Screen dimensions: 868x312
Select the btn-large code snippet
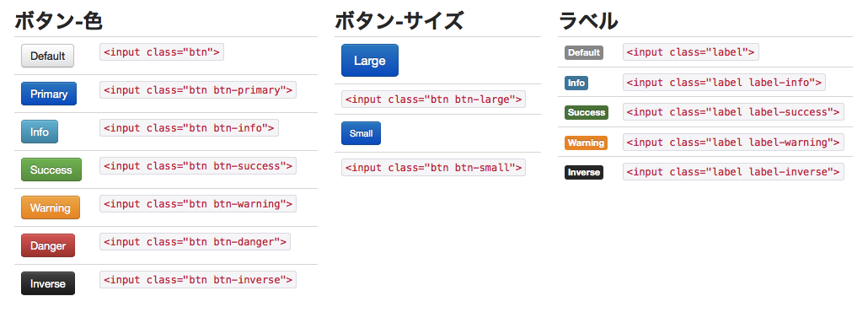(x=433, y=100)
